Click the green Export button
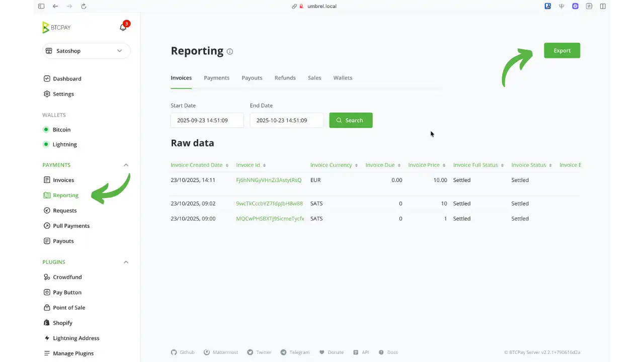 tap(561, 50)
